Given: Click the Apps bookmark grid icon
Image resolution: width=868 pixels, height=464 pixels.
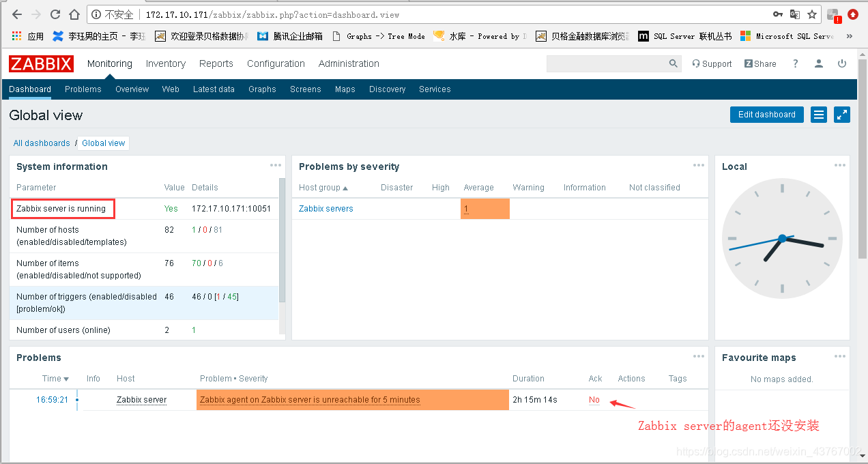Looking at the screenshot, I should pyautogui.click(x=17, y=36).
